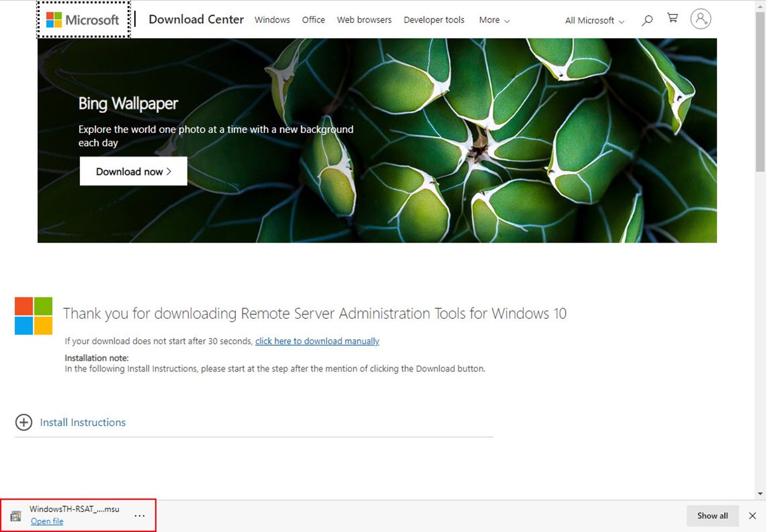Viewport: 766px width, 532px height.
Task: Expand Install Instructions plus icon
Action: point(24,422)
